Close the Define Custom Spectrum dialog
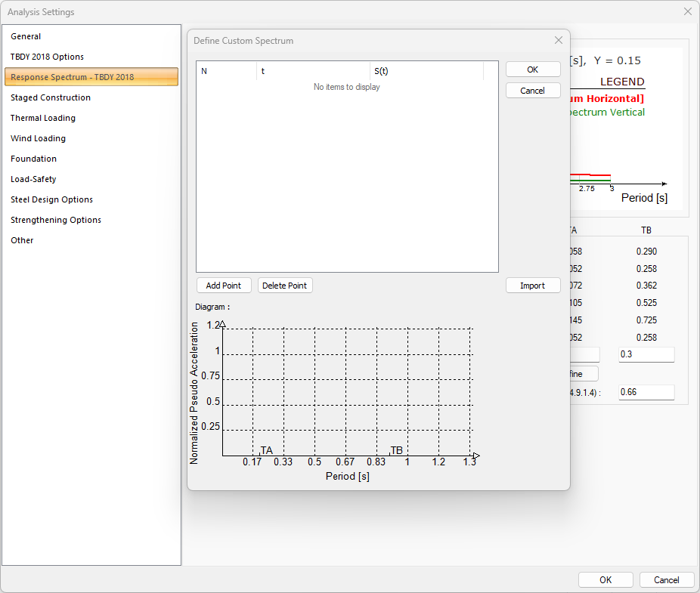The height and width of the screenshot is (593, 700). (x=559, y=41)
